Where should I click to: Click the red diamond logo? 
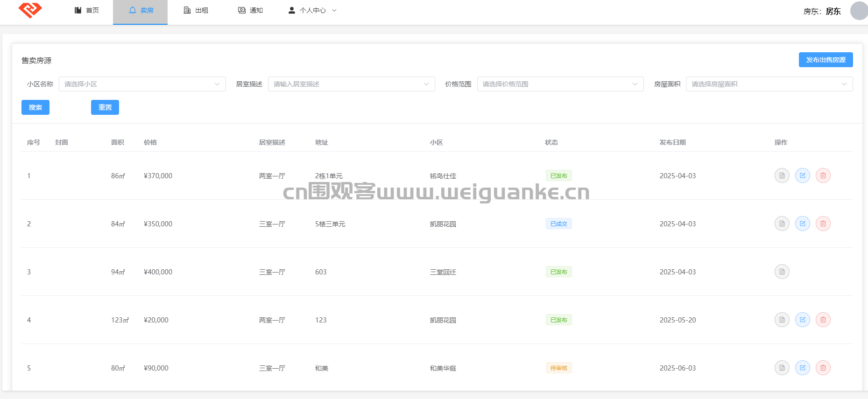click(30, 10)
